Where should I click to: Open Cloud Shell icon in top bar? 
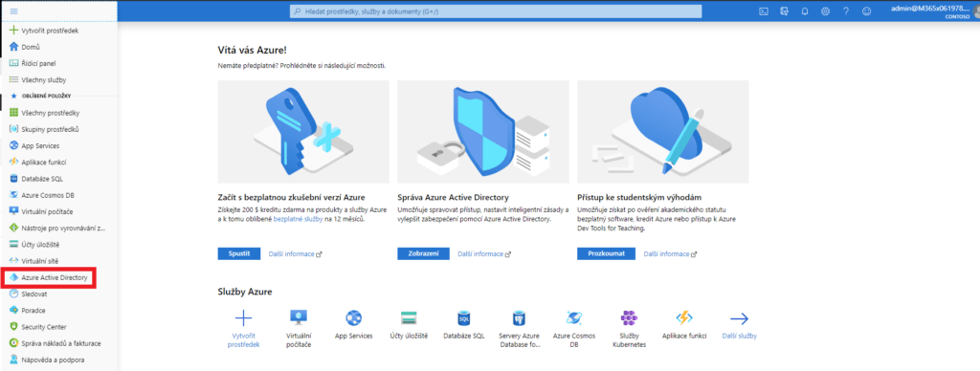[x=763, y=11]
